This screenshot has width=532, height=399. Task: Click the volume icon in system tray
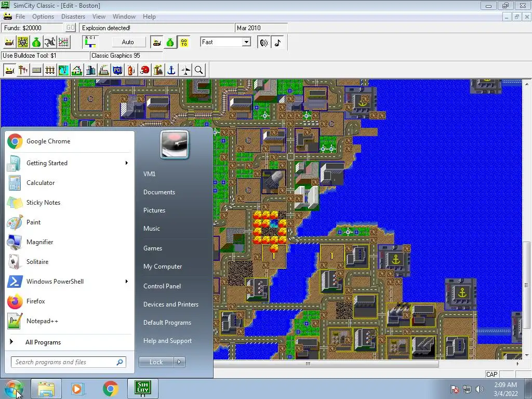click(480, 389)
